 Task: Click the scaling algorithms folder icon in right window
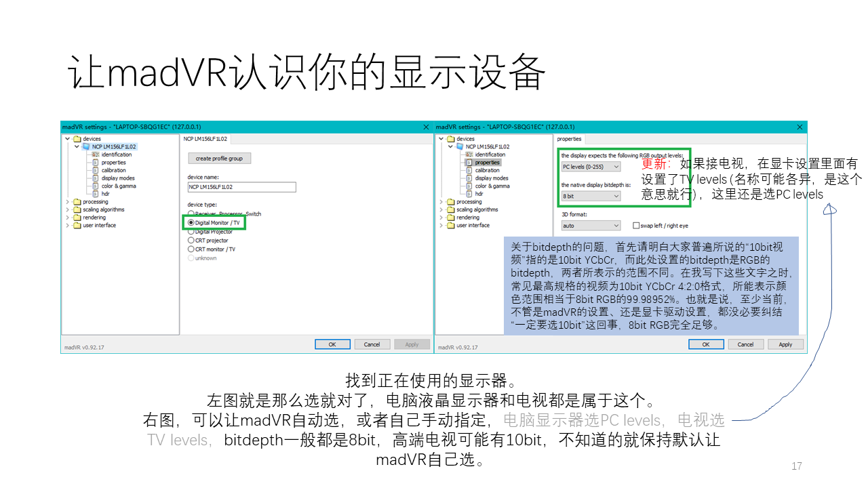coord(451,210)
